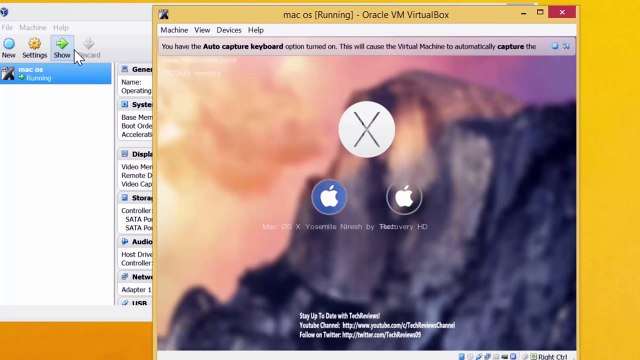Click the 'Right Ctrl' host key label
The width and height of the screenshot is (640, 360).
[x=552, y=357]
